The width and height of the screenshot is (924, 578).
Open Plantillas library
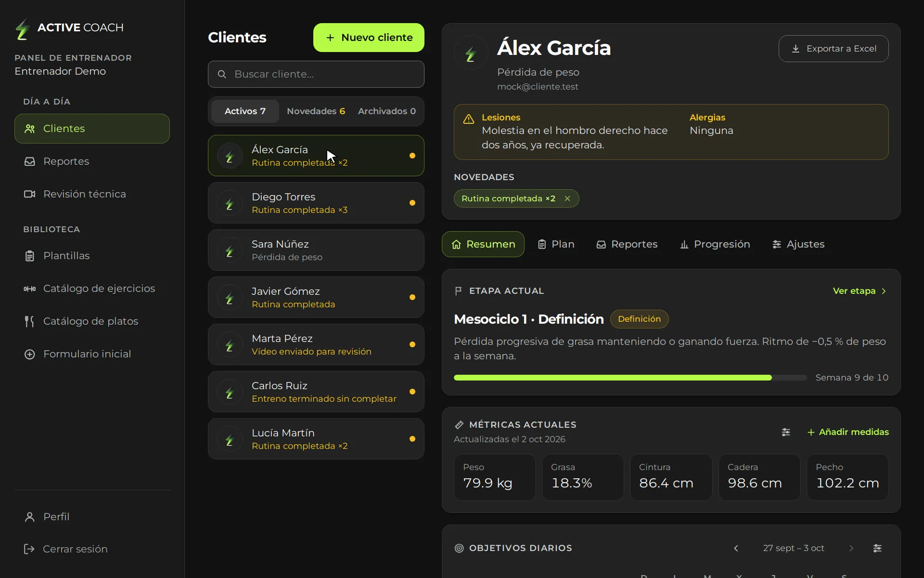(92, 256)
